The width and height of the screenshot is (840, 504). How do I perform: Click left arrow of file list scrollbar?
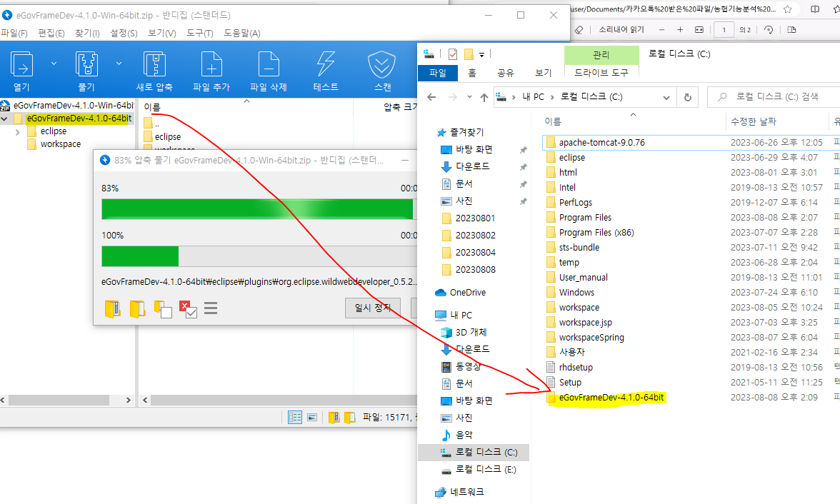pos(145,400)
